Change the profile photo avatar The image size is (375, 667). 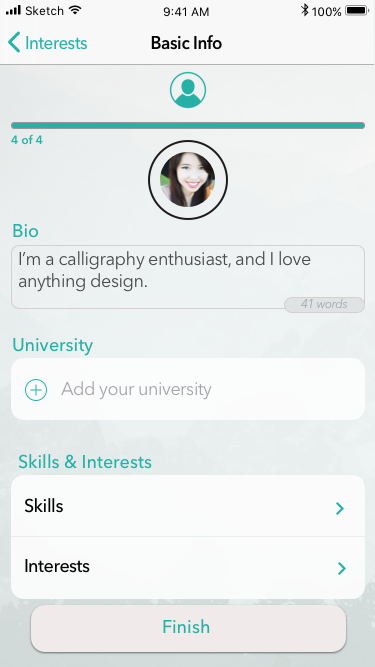(x=188, y=180)
